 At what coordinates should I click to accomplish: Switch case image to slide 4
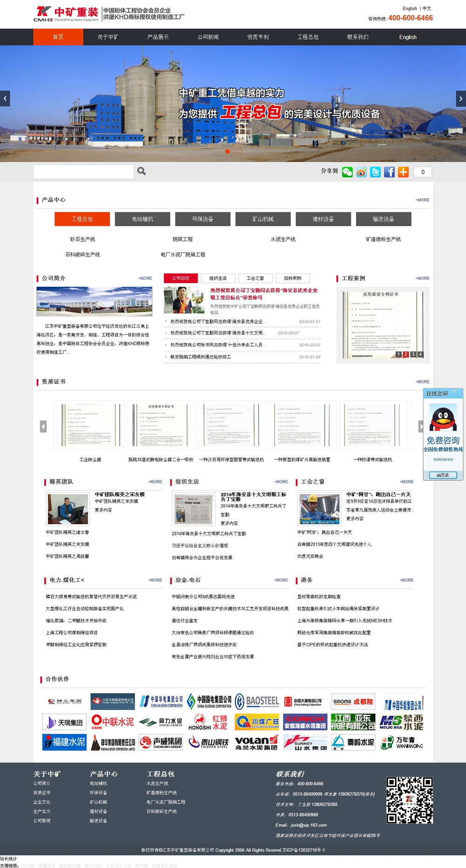coord(420,354)
